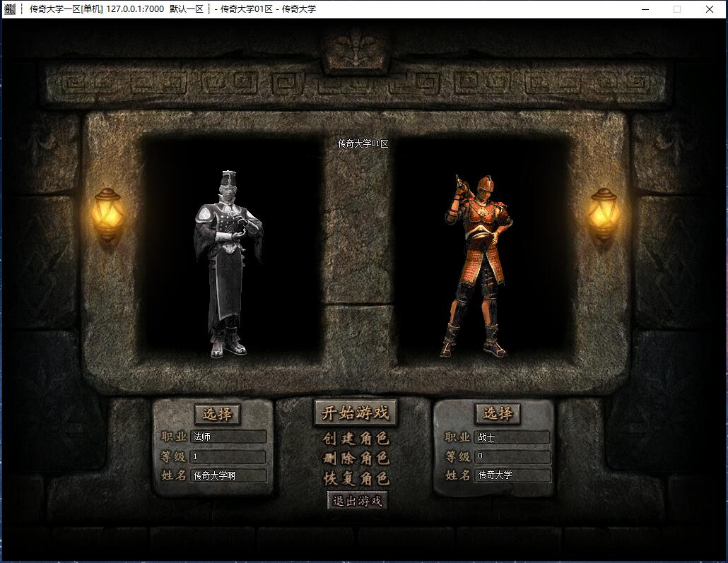The width and height of the screenshot is (728, 563).
Task: Click the 法师 profession field
Action: [228, 437]
